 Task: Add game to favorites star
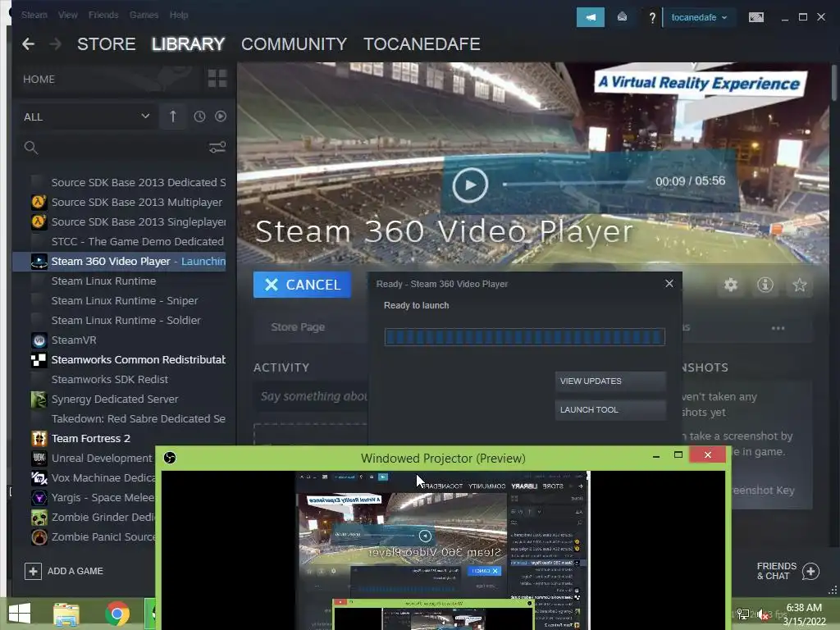799,285
